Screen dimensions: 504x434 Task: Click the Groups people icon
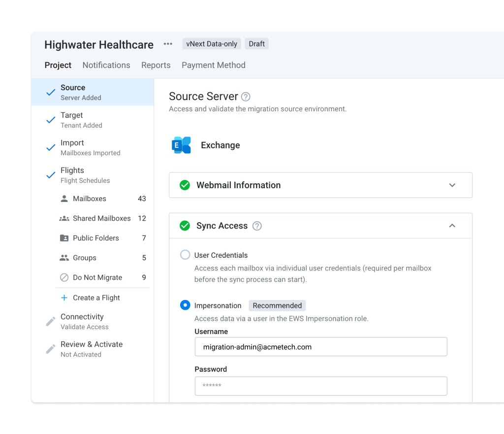tap(64, 258)
